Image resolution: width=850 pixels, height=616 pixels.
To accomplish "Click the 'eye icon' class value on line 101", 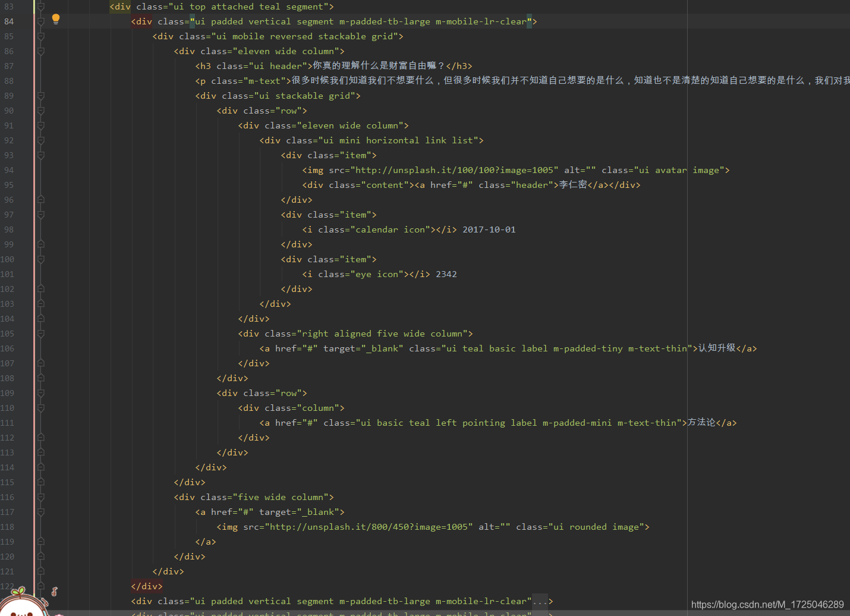I will pyautogui.click(x=377, y=274).
